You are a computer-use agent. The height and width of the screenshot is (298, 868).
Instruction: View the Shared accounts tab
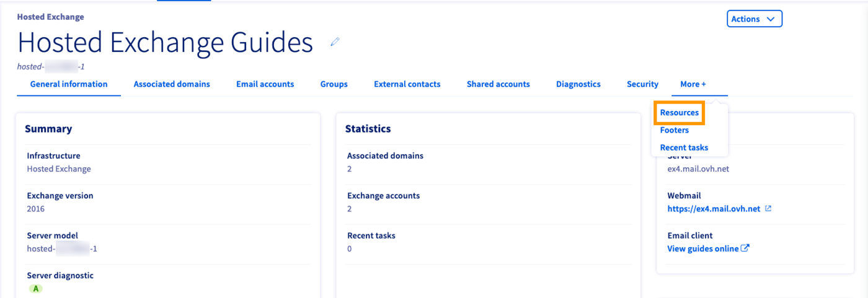tap(498, 84)
